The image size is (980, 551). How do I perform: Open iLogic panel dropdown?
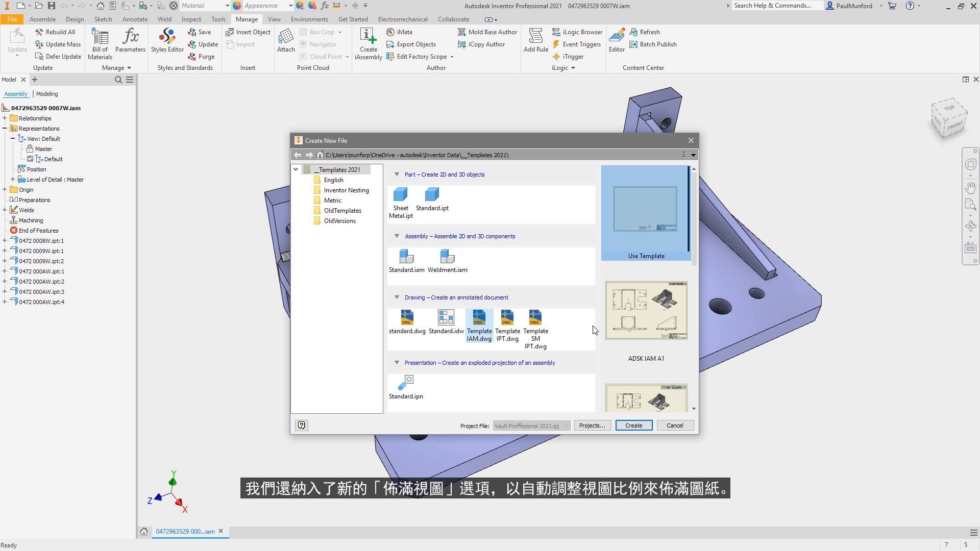click(x=563, y=68)
